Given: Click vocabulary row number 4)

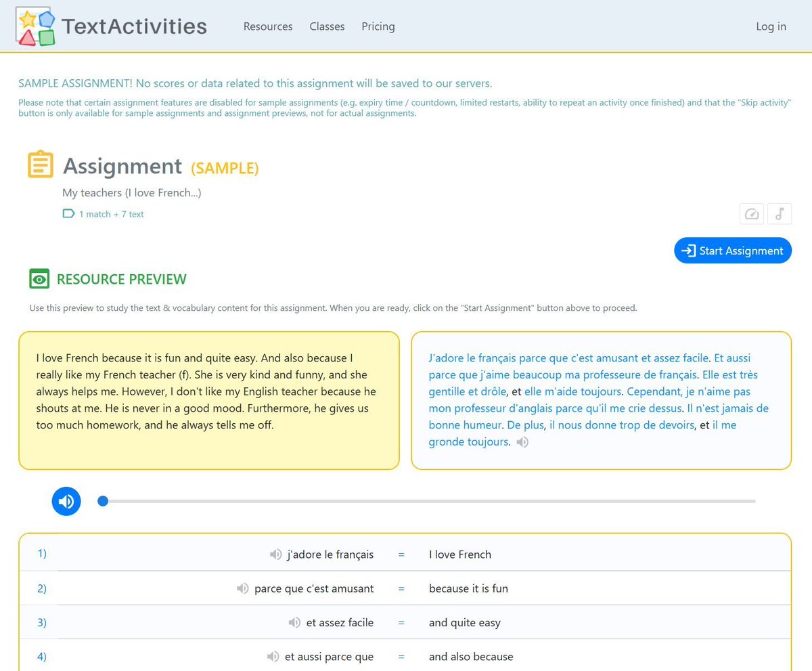Looking at the screenshot, I should pos(42,657).
